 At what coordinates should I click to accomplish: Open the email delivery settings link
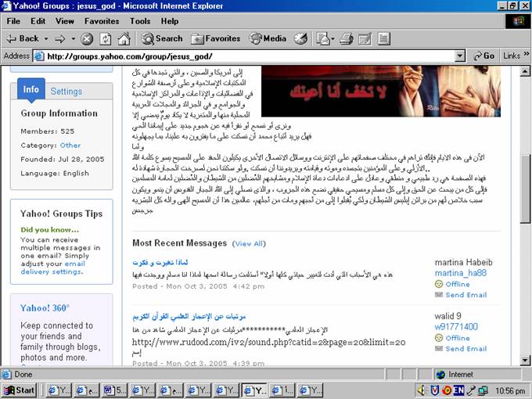point(52,268)
